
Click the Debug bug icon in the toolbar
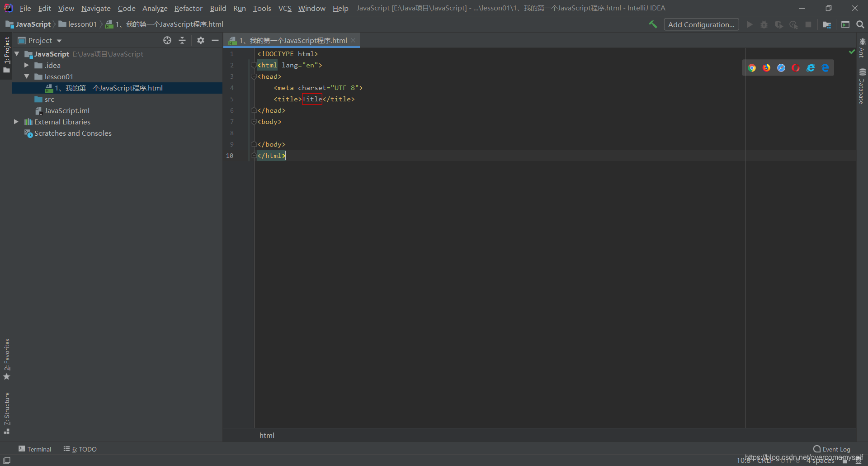point(764,24)
